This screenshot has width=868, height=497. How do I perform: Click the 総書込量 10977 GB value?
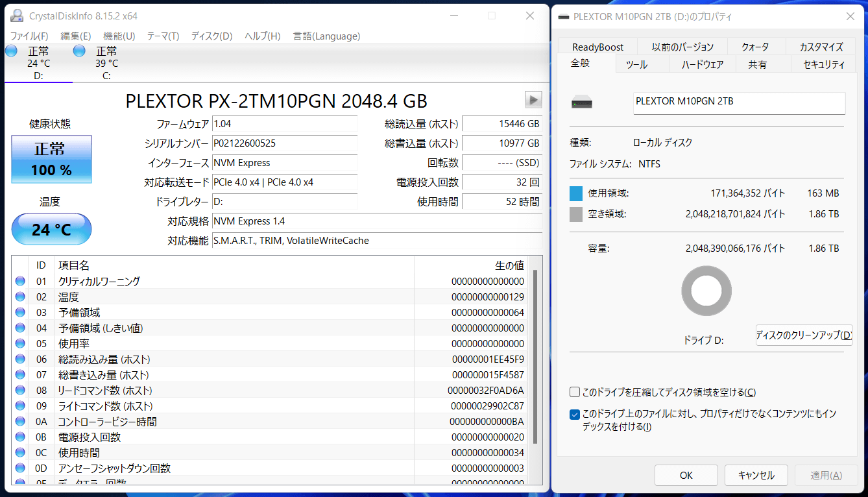click(502, 143)
